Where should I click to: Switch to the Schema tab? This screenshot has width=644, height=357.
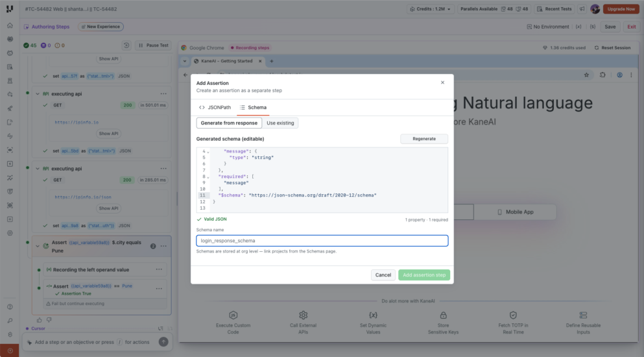point(253,107)
